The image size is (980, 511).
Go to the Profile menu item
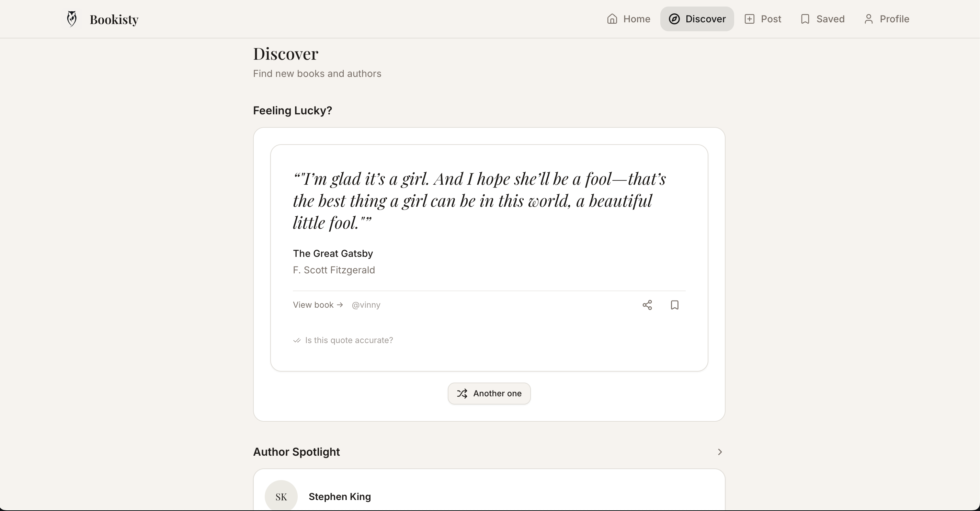tap(886, 19)
